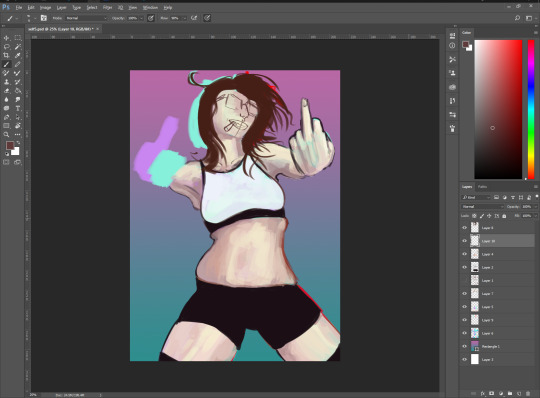Hide the Layer 5 layer
This screenshot has width=540, height=398.
tap(464, 307)
